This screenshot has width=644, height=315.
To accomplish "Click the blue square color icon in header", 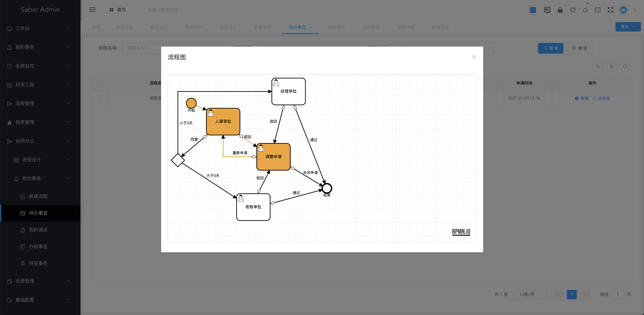I will 533,10.
